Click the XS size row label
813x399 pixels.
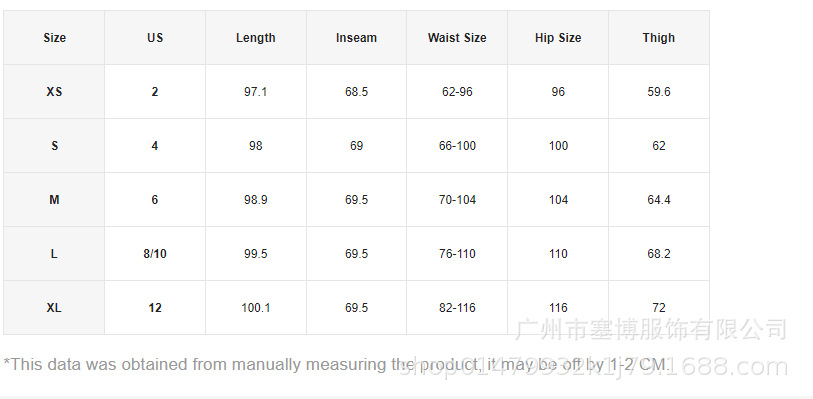pyautogui.click(x=54, y=92)
